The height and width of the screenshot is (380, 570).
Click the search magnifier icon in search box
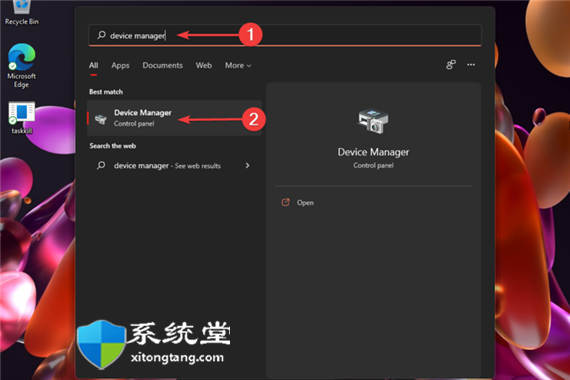point(101,35)
